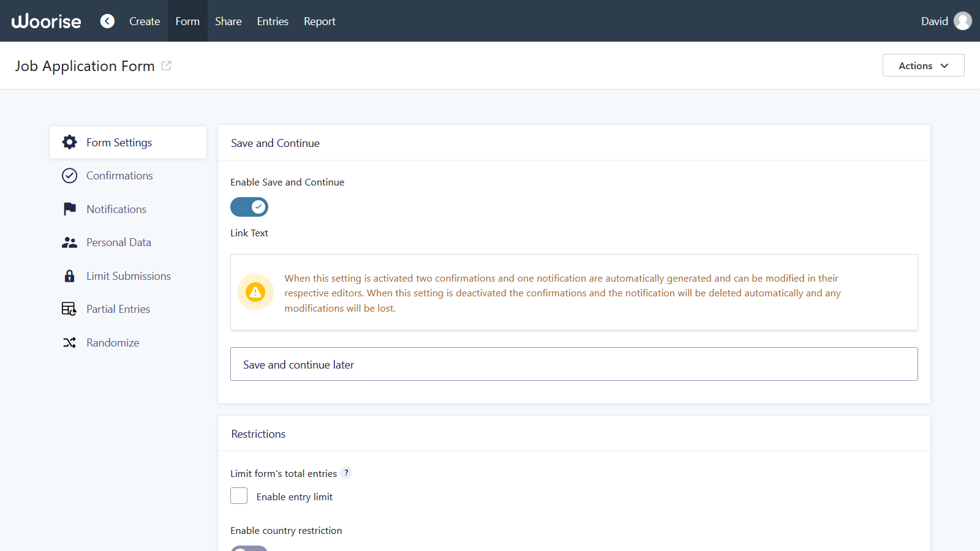Disable Save and Continue toggle
Image resolution: width=980 pixels, height=551 pixels.
coord(249,207)
